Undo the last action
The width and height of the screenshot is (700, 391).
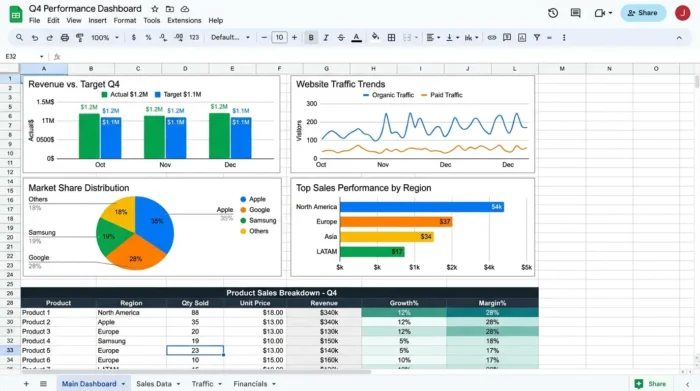[34, 37]
